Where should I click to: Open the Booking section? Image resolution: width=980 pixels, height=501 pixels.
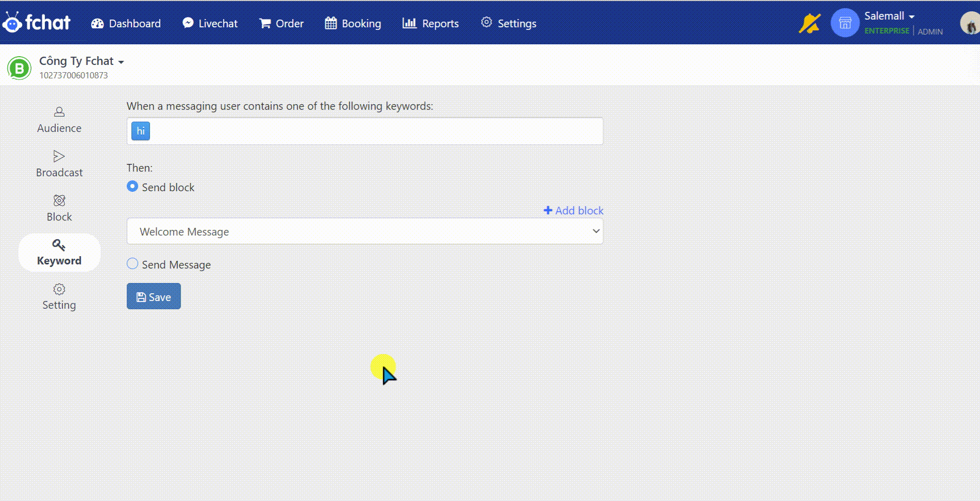point(353,23)
